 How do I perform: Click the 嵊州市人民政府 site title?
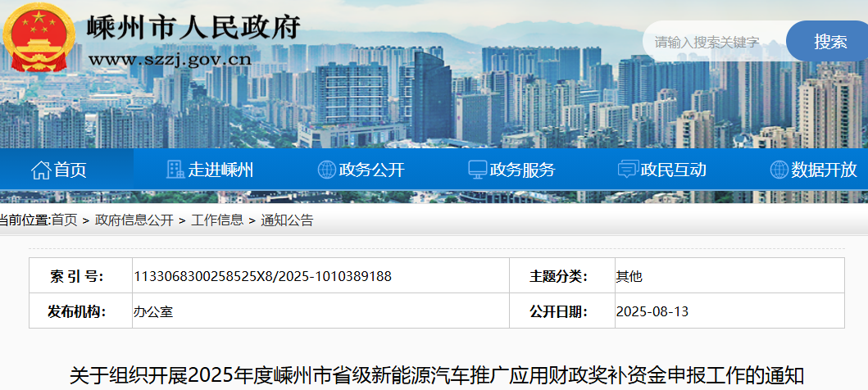tap(193, 28)
